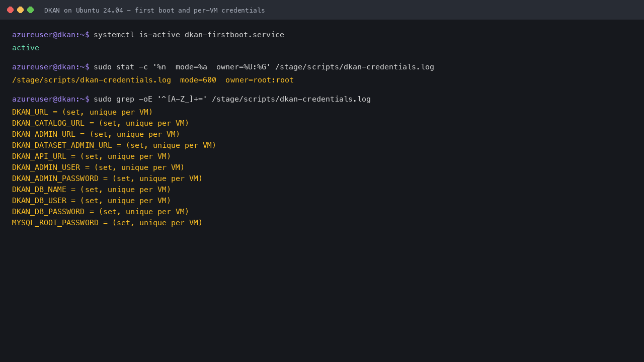The image size is (644, 362).
Task: Click the azureuser@dkan prompt before sudo stat
Action: pyautogui.click(x=51, y=67)
